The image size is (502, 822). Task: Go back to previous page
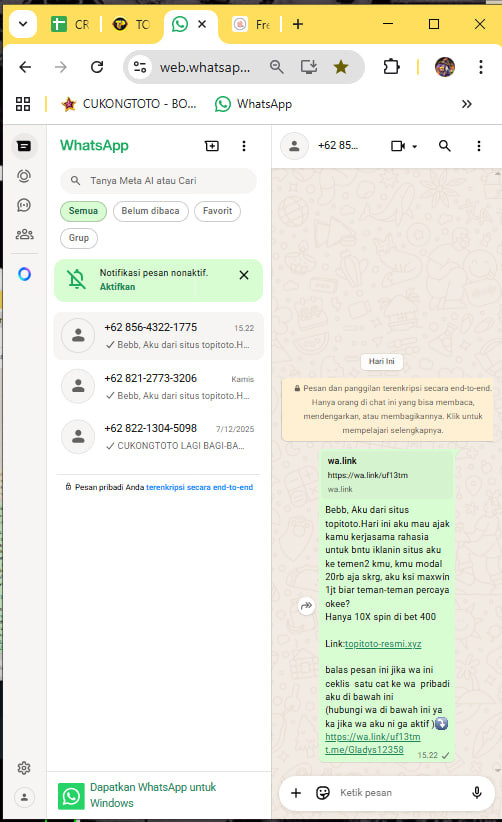pos(25,67)
